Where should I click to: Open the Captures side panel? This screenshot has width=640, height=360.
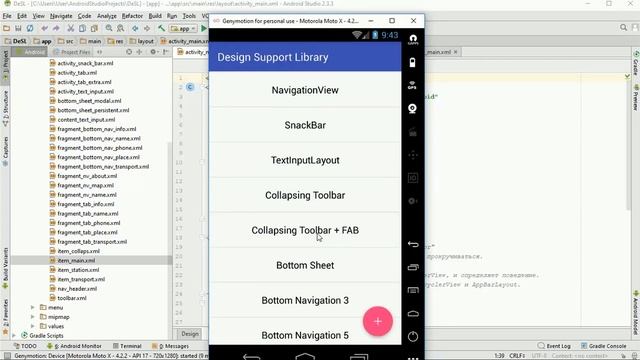5,151
